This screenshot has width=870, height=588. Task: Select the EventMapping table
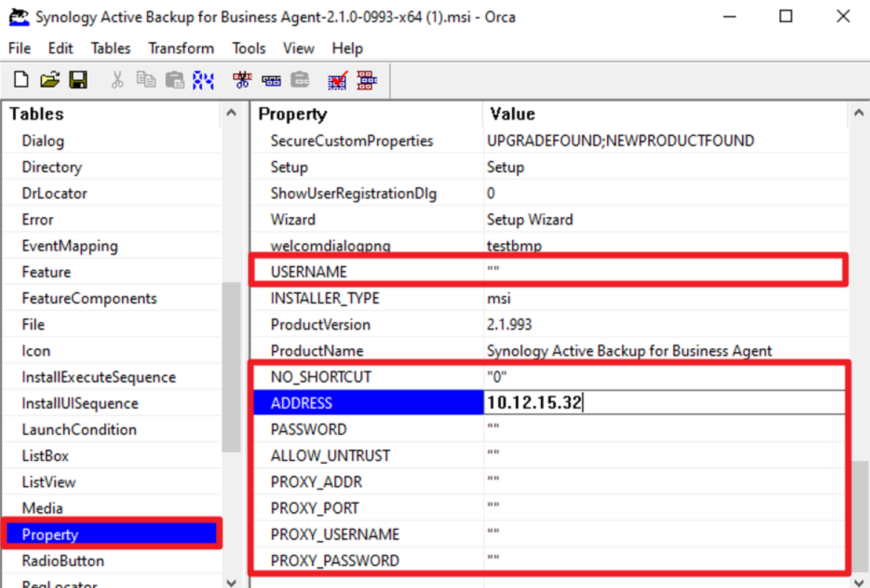tap(70, 246)
